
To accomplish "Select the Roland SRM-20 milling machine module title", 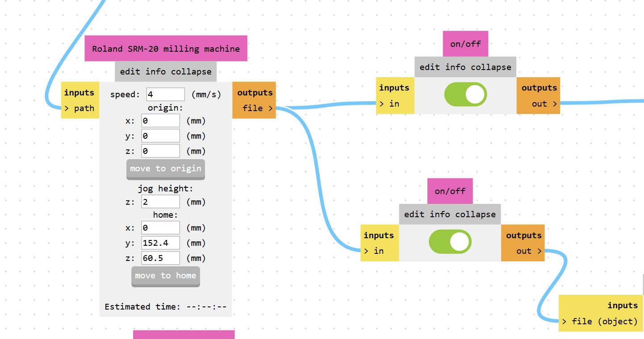I will [166, 49].
